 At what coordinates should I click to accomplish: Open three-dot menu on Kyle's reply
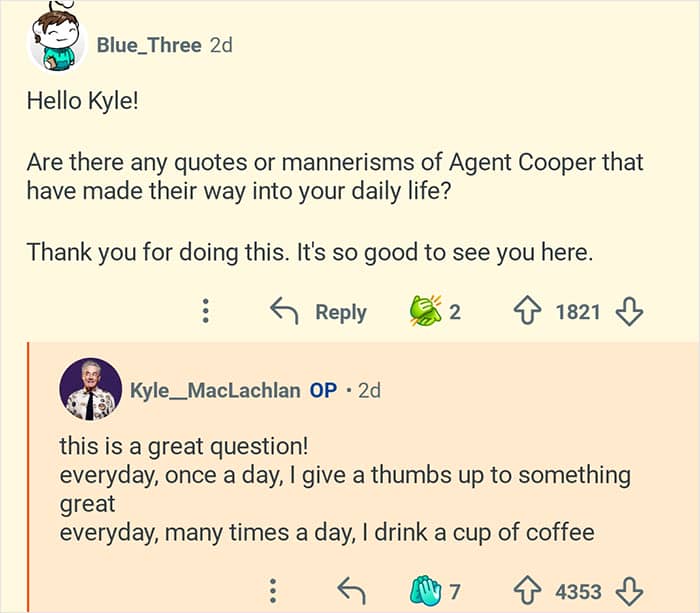pyautogui.click(x=271, y=593)
